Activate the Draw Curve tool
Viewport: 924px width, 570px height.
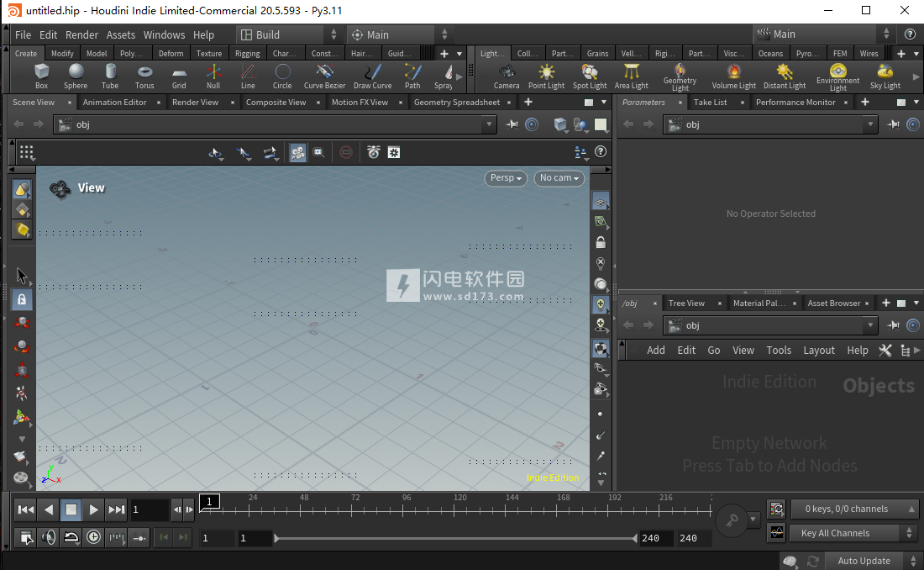372,77
